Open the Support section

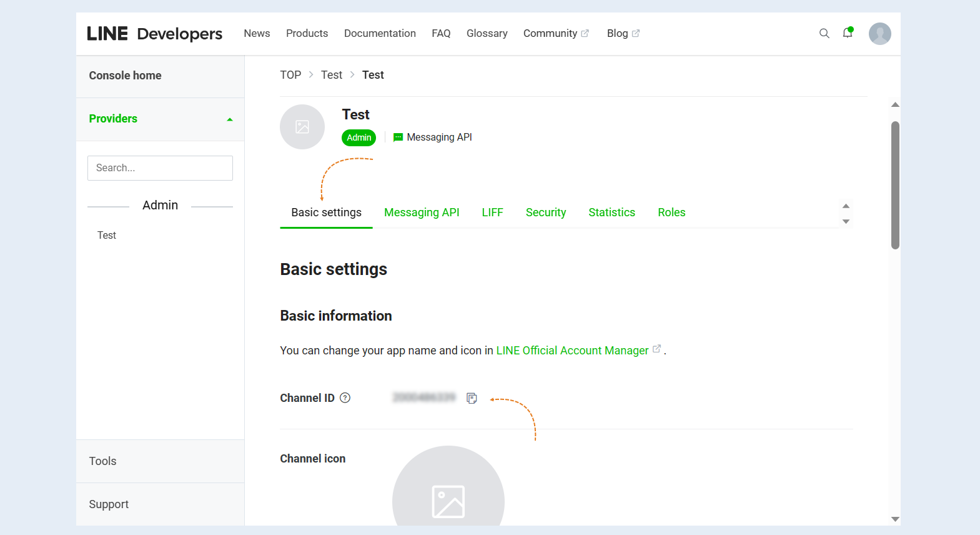pyautogui.click(x=160, y=504)
